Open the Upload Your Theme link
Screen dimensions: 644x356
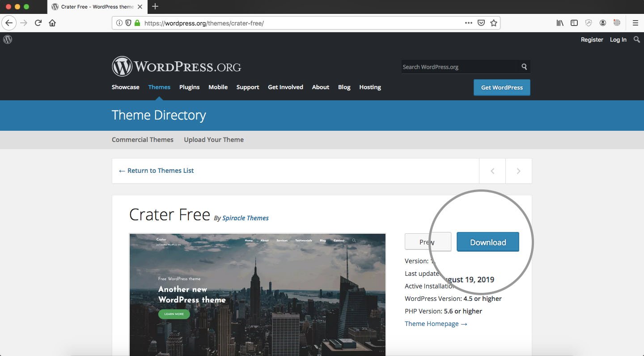point(214,140)
